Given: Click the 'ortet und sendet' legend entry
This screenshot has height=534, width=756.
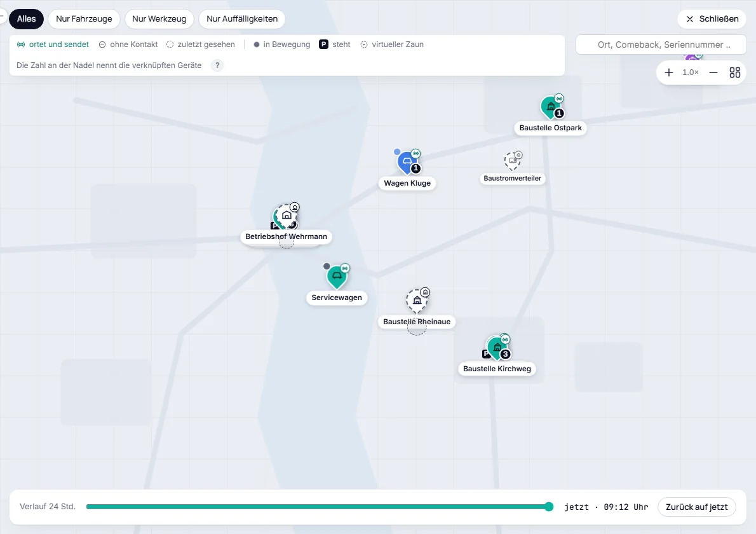Looking at the screenshot, I should click(x=53, y=44).
